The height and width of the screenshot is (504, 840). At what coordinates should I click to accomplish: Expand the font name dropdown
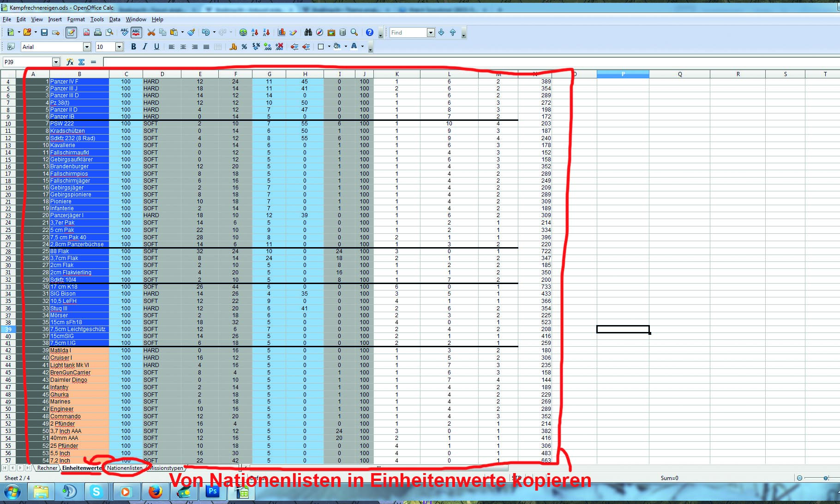pos(87,47)
